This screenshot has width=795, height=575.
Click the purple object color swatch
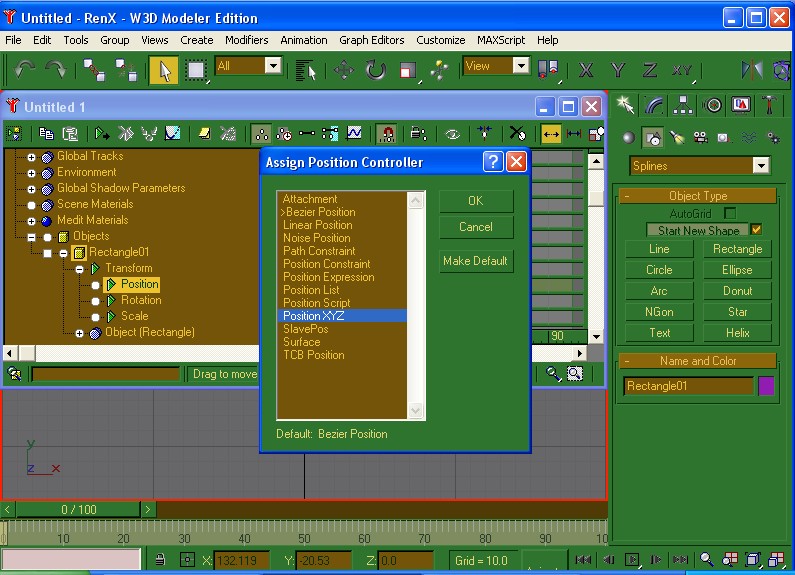tap(767, 386)
